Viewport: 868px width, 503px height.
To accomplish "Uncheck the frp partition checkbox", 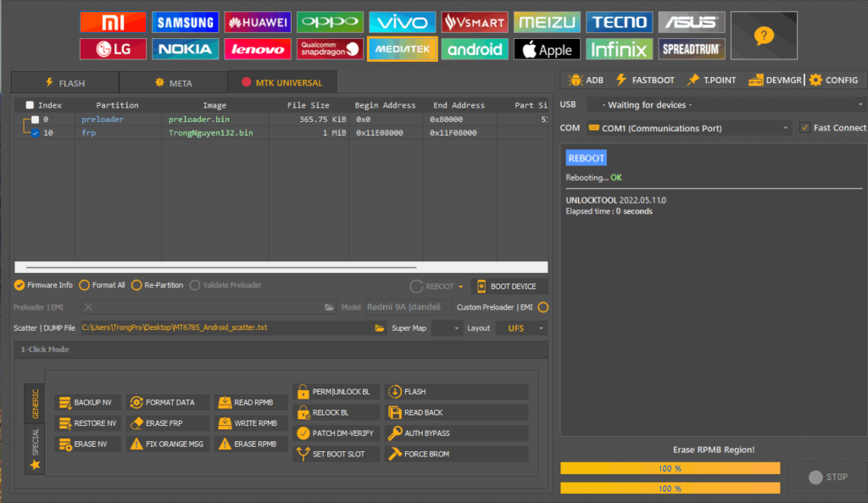I will (x=36, y=133).
